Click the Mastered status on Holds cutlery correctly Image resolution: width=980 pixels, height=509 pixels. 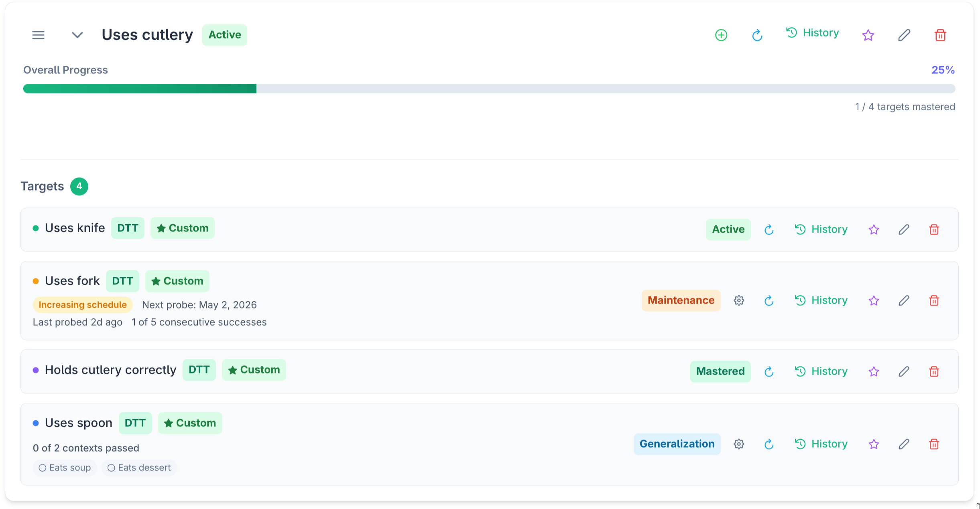click(x=720, y=371)
